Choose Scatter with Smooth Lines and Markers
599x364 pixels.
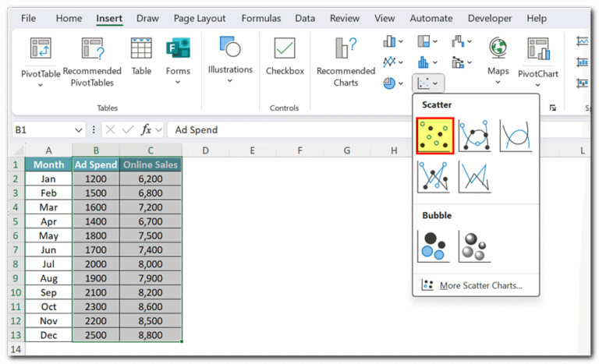tap(474, 136)
